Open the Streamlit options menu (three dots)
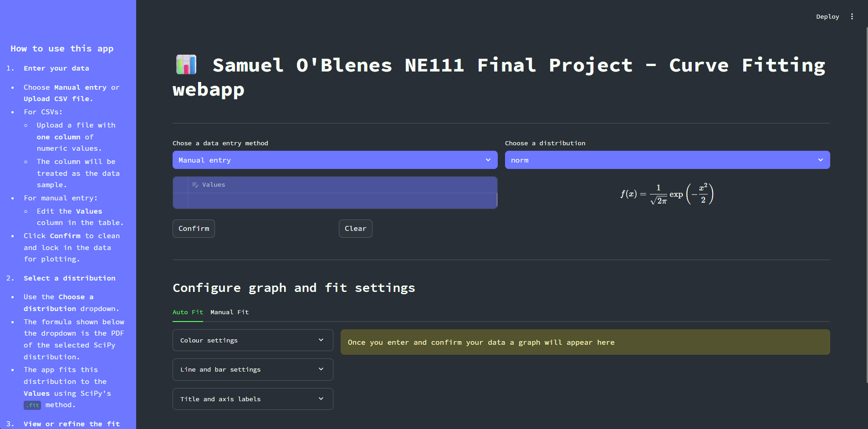The image size is (868, 429). click(x=852, y=16)
